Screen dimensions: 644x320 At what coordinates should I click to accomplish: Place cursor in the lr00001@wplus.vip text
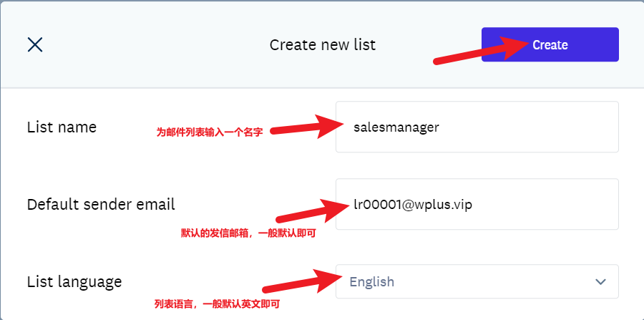tap(413, 204)
